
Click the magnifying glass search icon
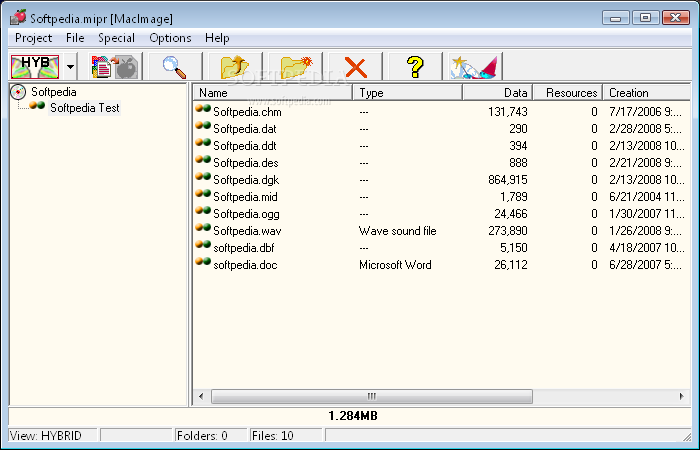coord(175,67)
